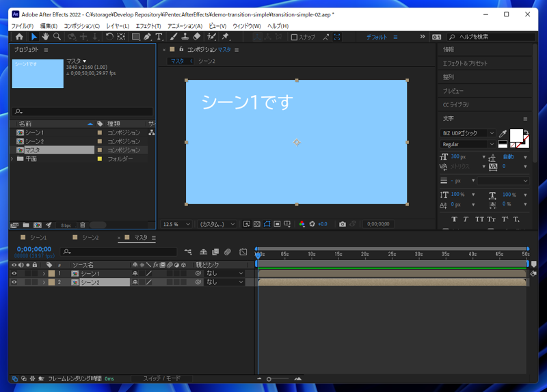Choose the horizontal Type tool

pos(159,37)
